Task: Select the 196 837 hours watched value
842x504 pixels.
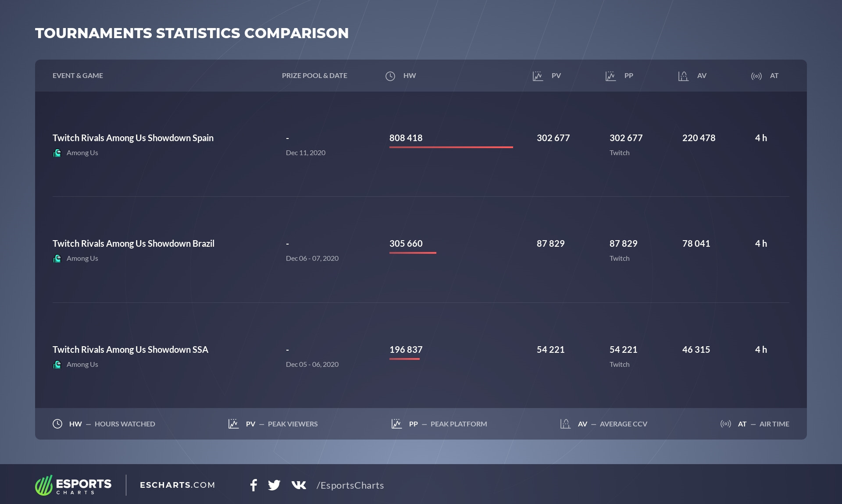Action: coord(406,350)
